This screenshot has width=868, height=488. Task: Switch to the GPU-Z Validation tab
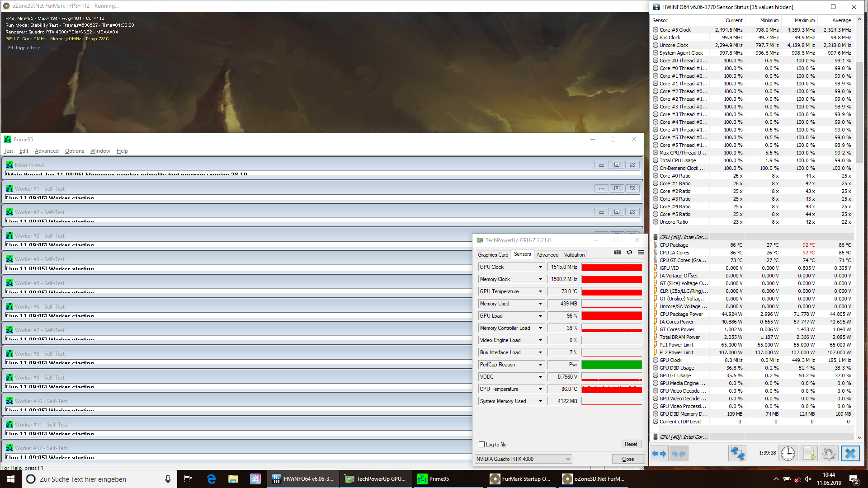click(x=574, y=255)
